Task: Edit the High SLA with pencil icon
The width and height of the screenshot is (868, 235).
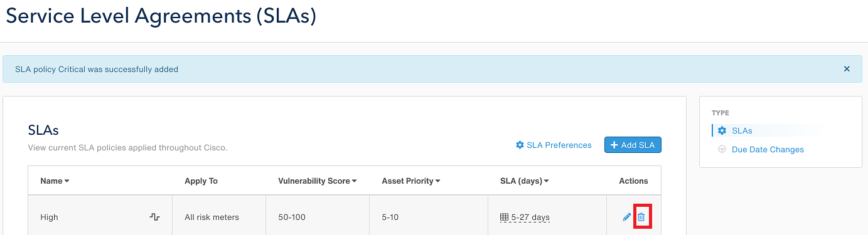Action: pyautogui.click(x=626, y=217)
